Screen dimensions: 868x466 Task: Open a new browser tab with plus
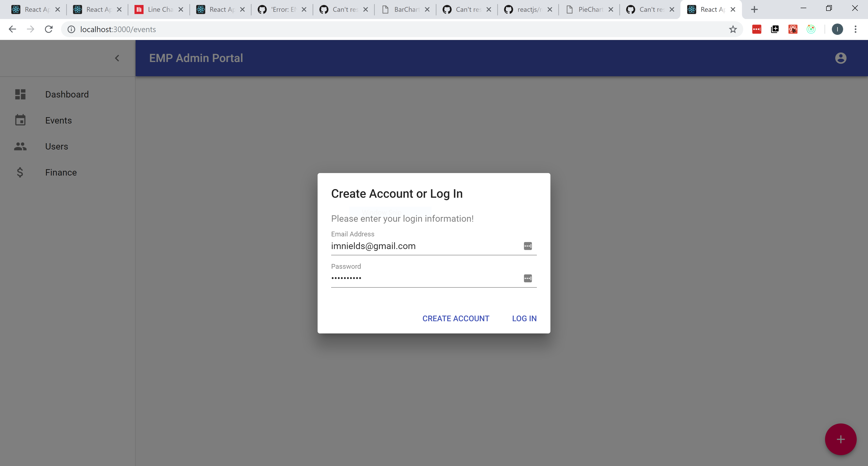[754, 10]
